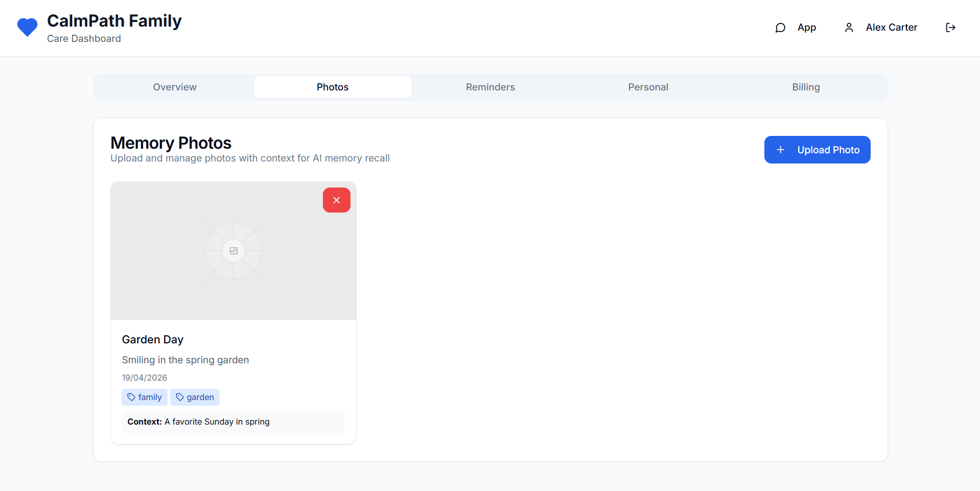The height and width of the screenshot is (491, 980).
Task: Click the Alex Carter account name
Action: click(891, 28)
